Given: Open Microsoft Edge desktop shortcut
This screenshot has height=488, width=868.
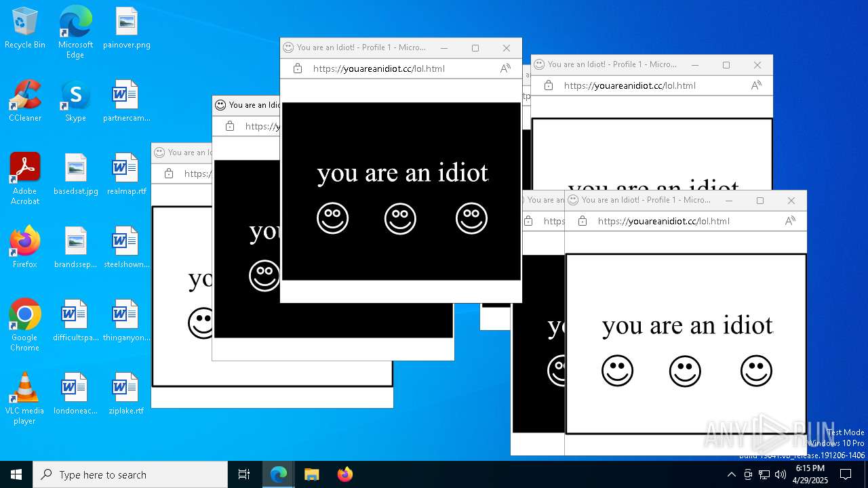Looking at the screenshot, I should (x=75, y=32).
